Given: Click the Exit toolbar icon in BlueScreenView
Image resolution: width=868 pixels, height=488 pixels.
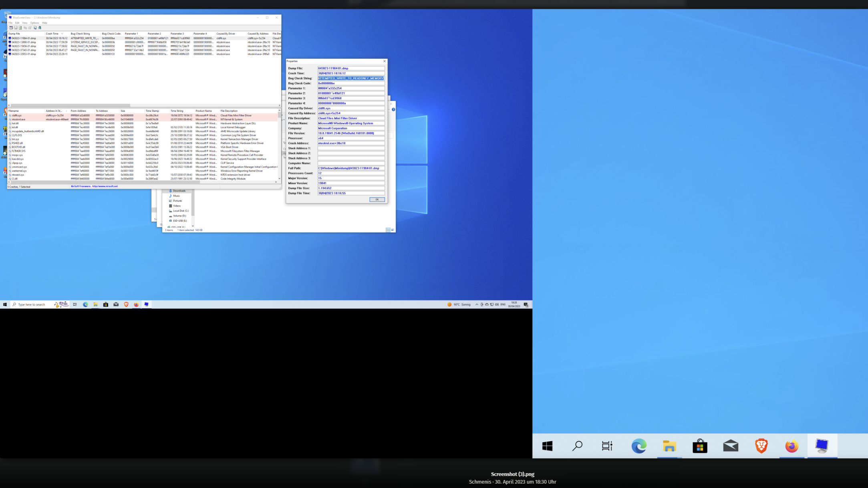Looking at the screenshot, I should [40, 28].
